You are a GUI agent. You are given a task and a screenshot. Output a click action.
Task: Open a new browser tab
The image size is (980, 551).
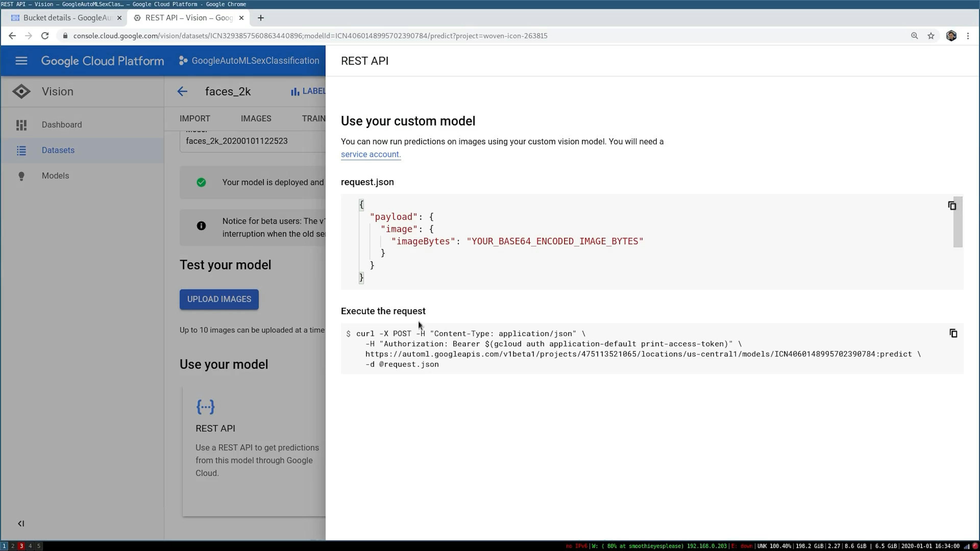tap(261, 18)
